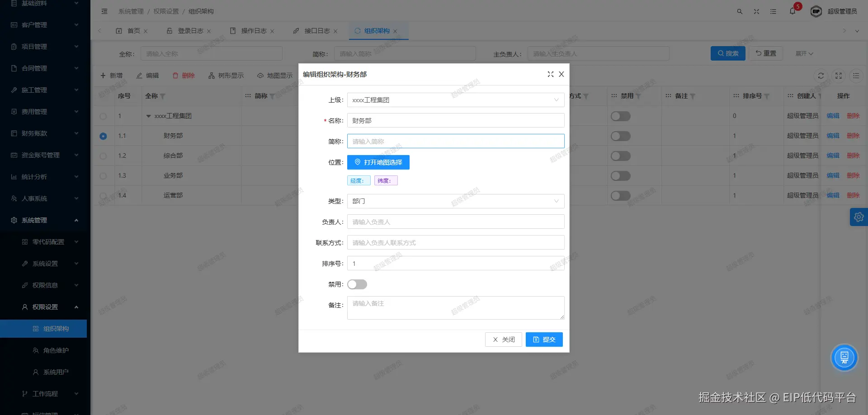868x415 pixels.
Task: Click 新增 in table toolbar
Action: (111, 75)
